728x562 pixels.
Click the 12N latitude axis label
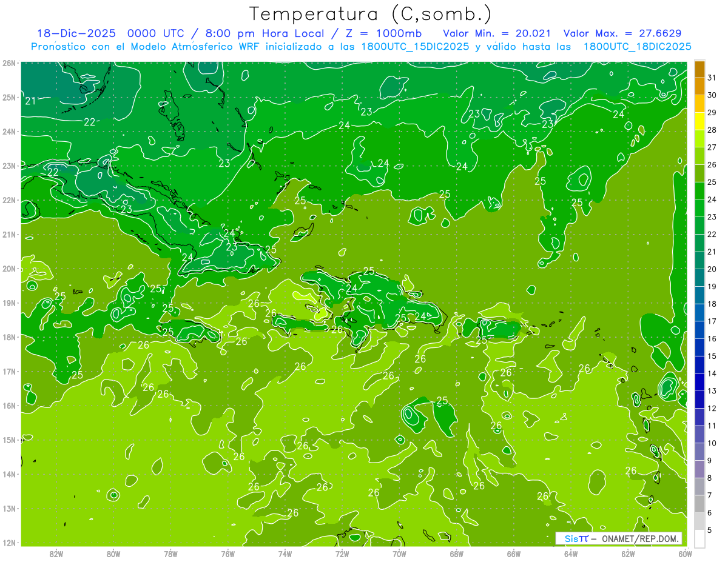(9, 543)
